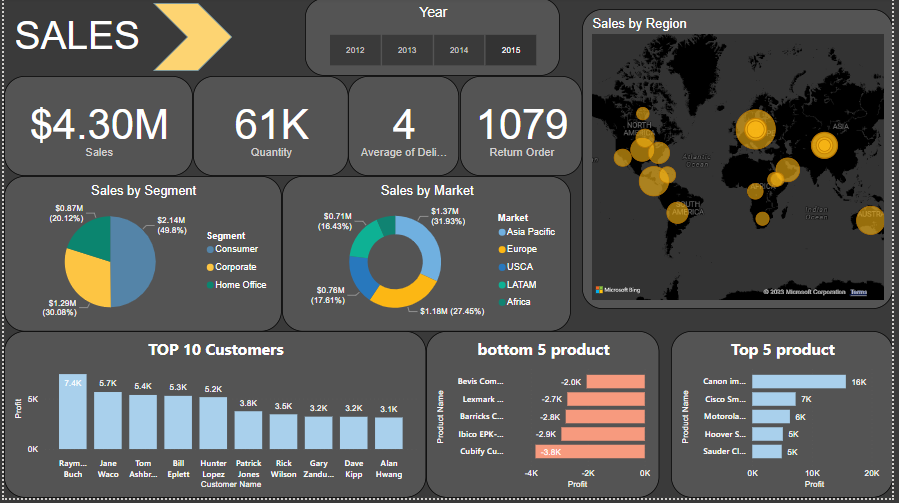899x503 pixels.
Task: Select Corporate in the Segment legend
Action: pyautogui.click(x=236, y=267)
